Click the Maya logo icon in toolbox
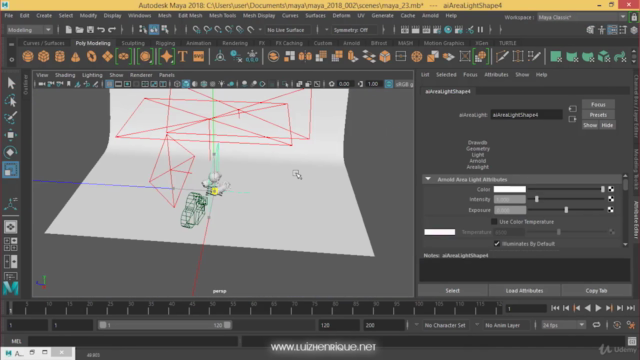The height and width of the screenshot is (360, 640). pyautogui.click(x=11, y=288)
